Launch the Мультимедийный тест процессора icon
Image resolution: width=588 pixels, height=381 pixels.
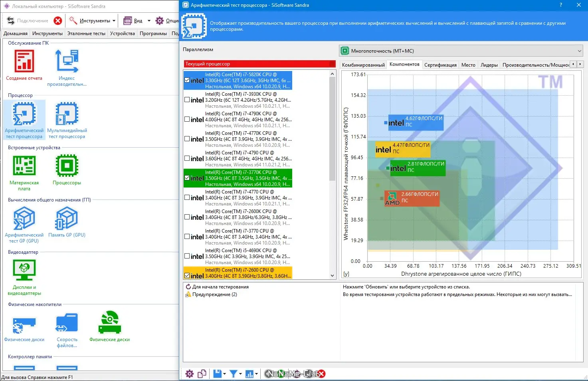(x=67, y=114)
